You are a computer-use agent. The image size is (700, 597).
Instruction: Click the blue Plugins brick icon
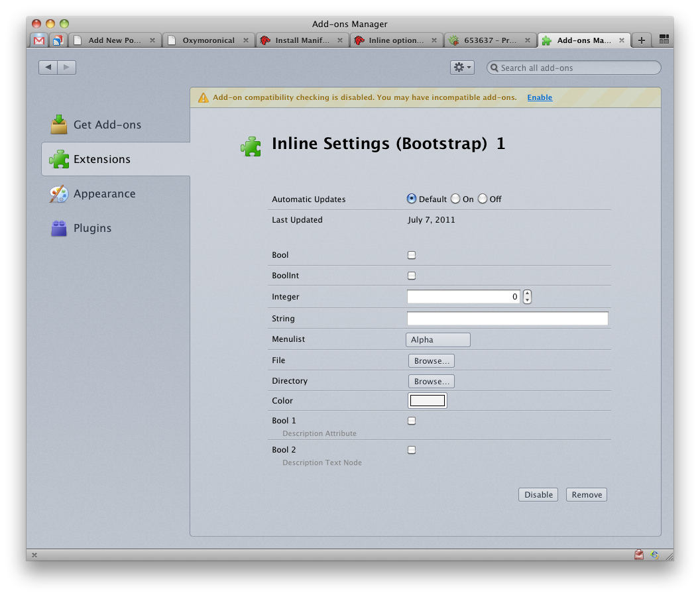click(x=59, y=228)
